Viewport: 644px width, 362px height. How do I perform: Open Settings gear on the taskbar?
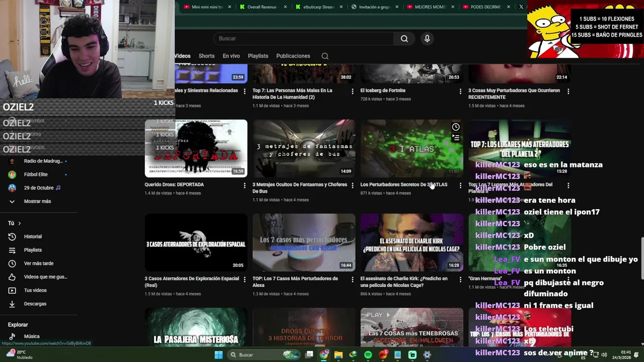427,355
